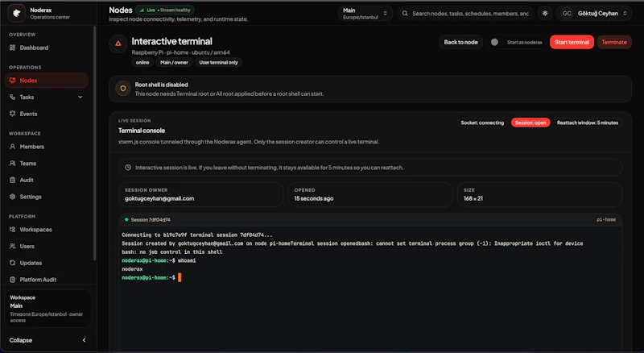Click the Users icon in Platform section

pyautogui.click(x=12, y=246)
